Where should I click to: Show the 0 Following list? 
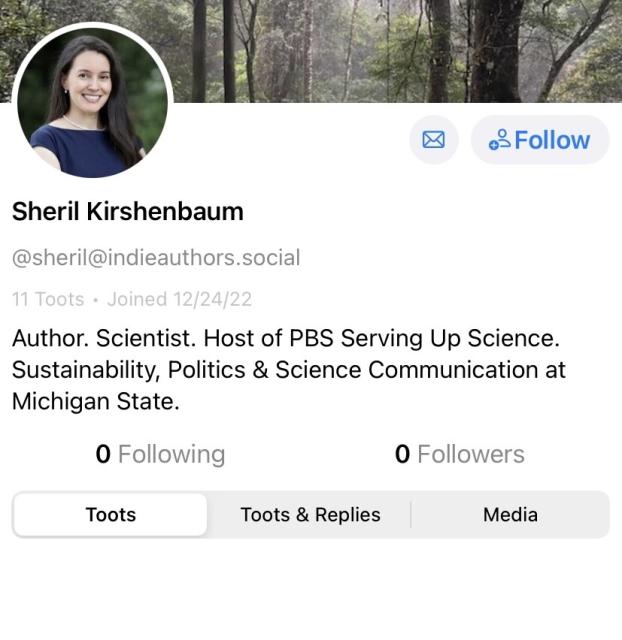(160, 454)
